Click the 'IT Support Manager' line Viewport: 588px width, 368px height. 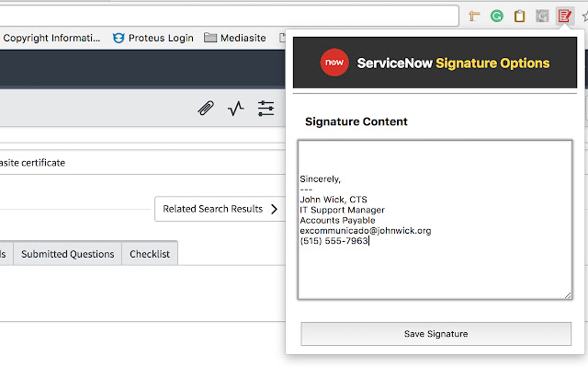[342, 210]
